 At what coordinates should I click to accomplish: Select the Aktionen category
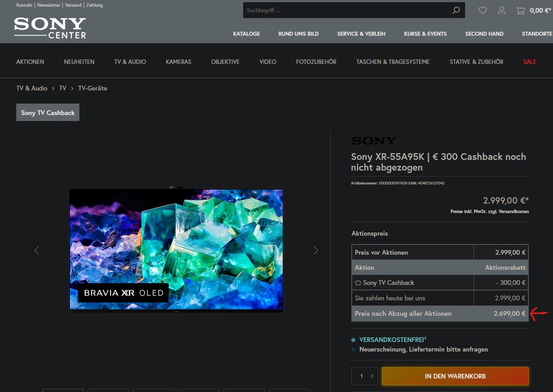[x=30, y=62]
